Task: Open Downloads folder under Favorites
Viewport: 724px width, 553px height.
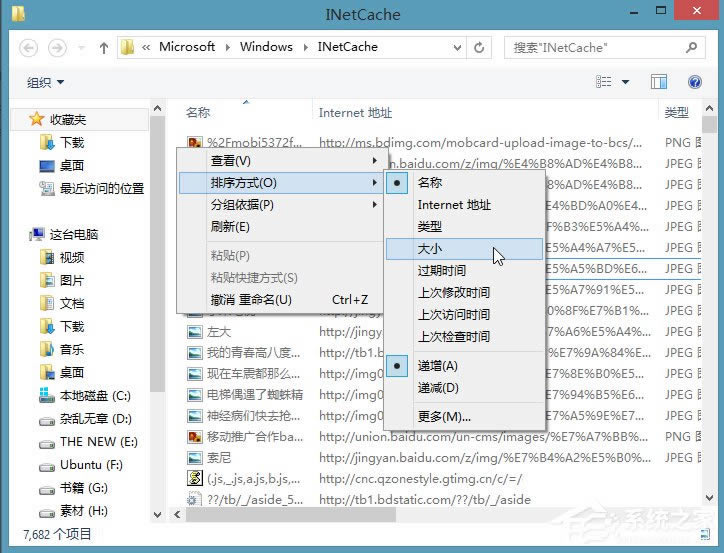Action: tap(62, 142)
